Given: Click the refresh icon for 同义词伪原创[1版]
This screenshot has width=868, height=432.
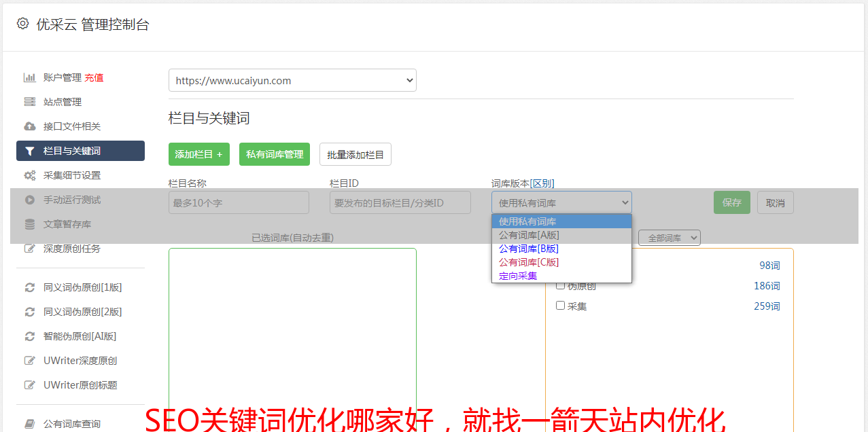Looking at the screenshot, I should (30, 287).
